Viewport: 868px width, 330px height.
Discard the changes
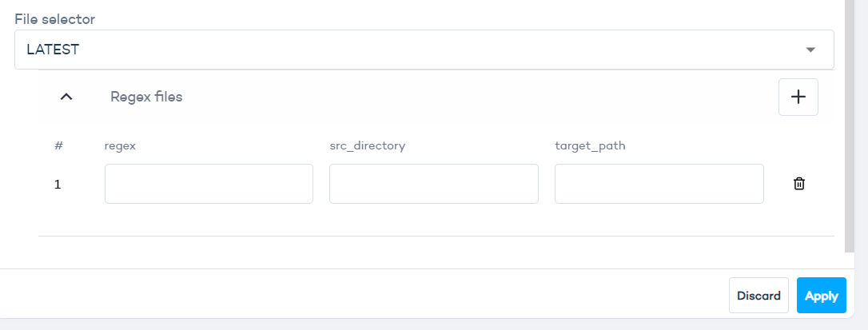(759, 296)
